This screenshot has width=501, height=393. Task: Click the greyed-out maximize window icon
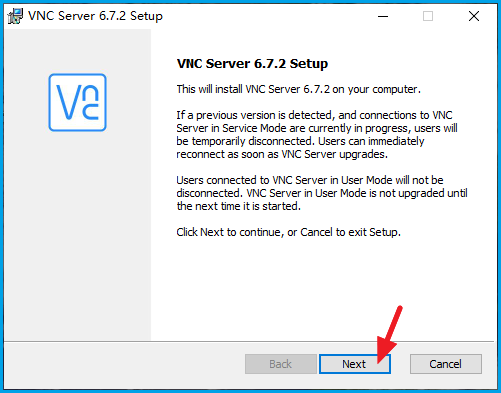428,16
